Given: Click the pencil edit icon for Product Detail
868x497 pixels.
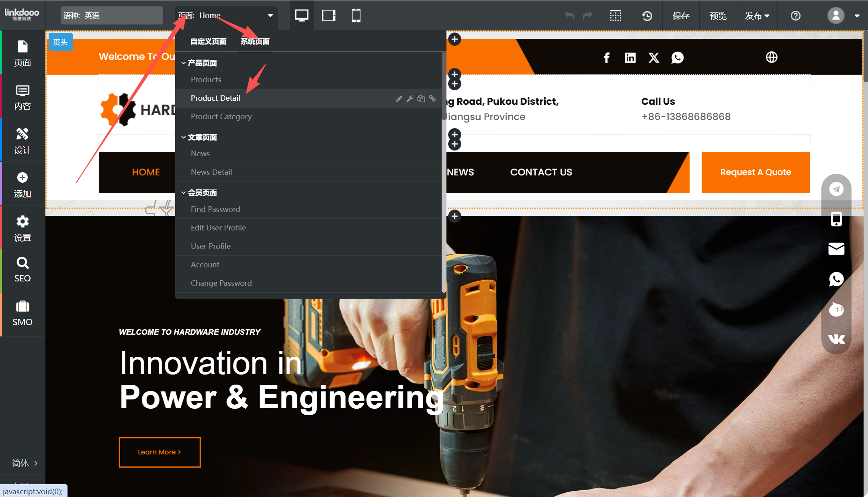Looking at the screenshot, I should [x=399, y=98].
